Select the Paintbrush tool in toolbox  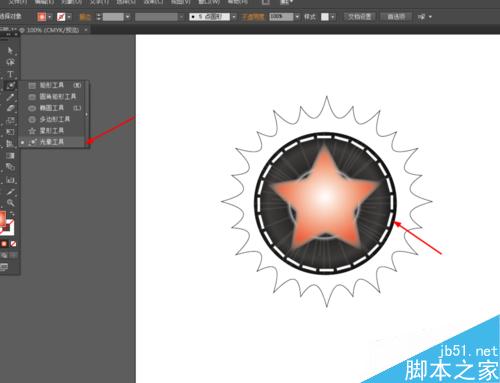pyautogui.click(x=10, y=97)
